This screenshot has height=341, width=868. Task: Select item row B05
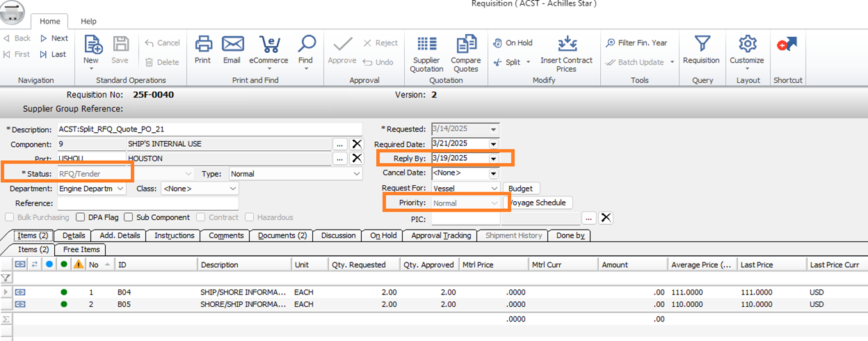click(x=434, y=304)
